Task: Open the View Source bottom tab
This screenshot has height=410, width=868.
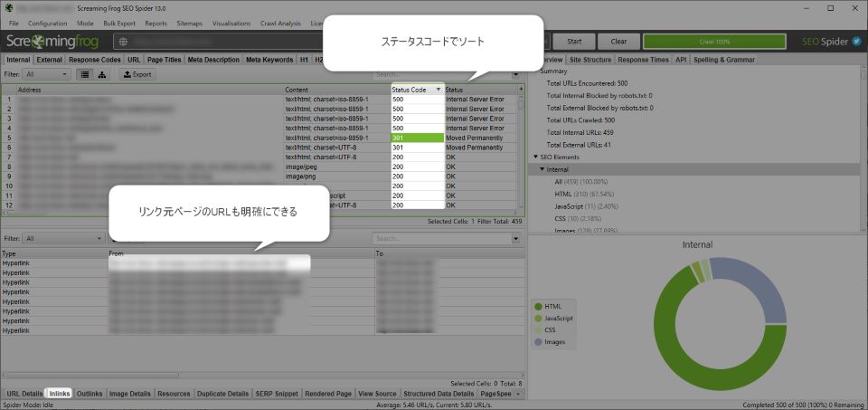Action: point(378,394)
